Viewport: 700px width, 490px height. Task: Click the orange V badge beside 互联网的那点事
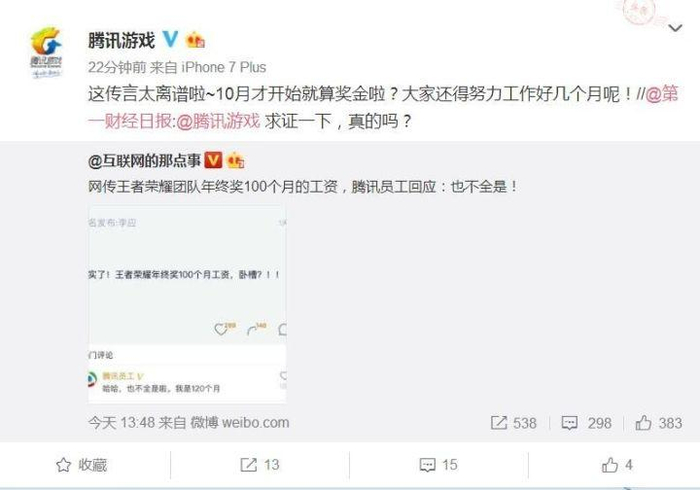(213, 160)
